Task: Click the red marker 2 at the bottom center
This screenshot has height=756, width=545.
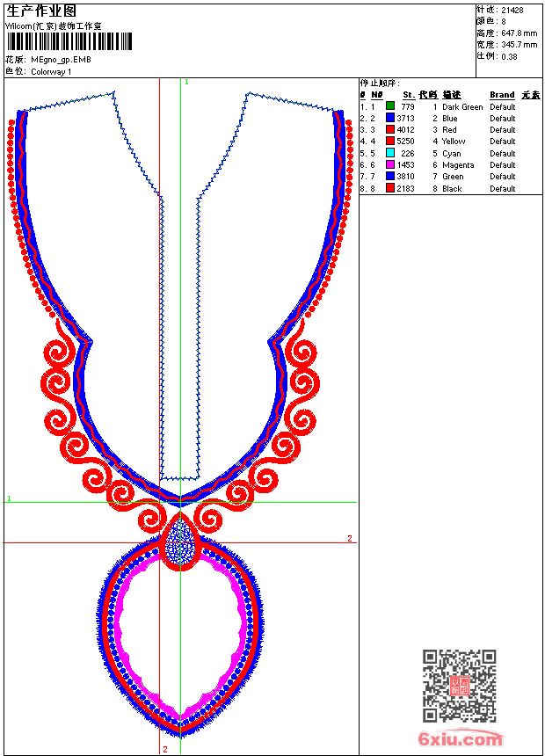Action: [x=164, y=749]
